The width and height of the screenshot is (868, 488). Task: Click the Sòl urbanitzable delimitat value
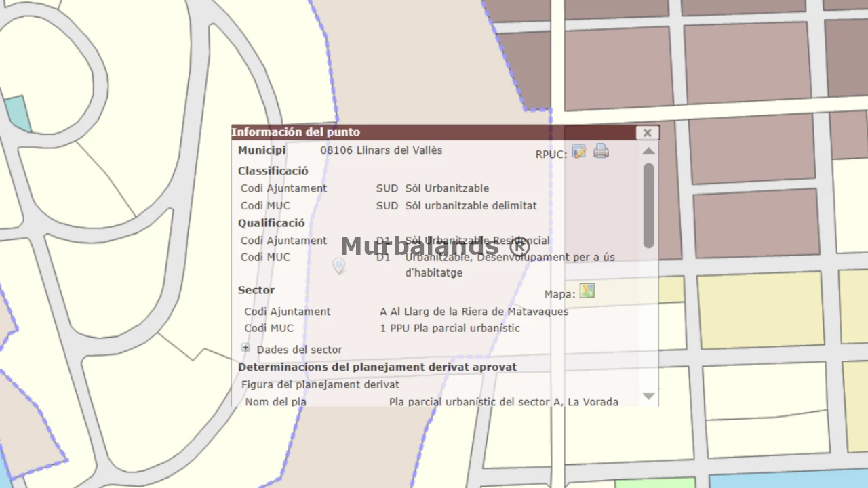(471, 205)
